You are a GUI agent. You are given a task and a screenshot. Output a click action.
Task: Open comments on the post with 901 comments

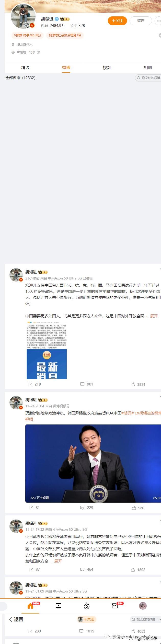87,384
